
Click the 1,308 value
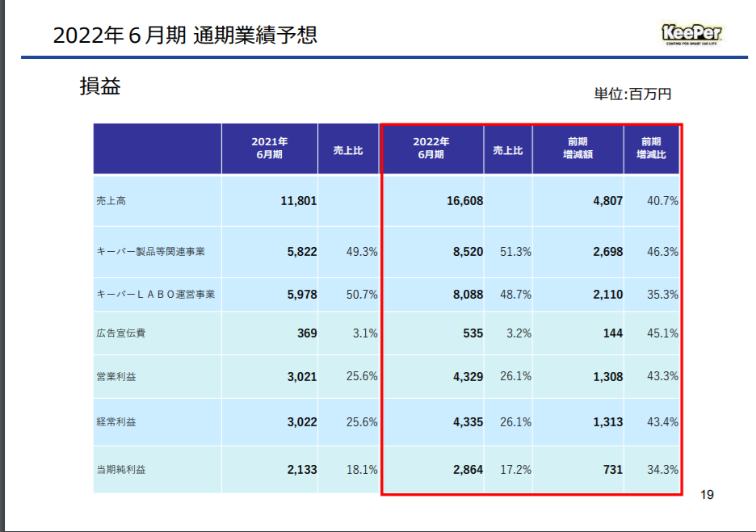tap(608, 376)
